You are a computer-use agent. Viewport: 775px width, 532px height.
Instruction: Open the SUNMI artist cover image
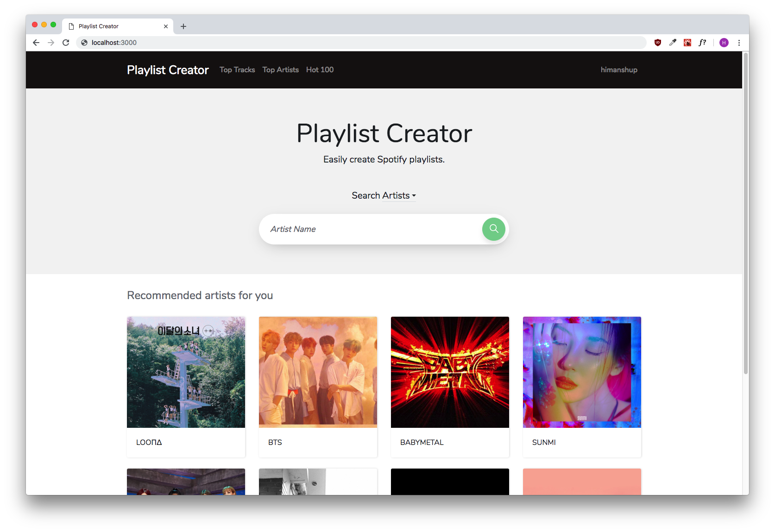pyautogui.click(x=582, y=372)
